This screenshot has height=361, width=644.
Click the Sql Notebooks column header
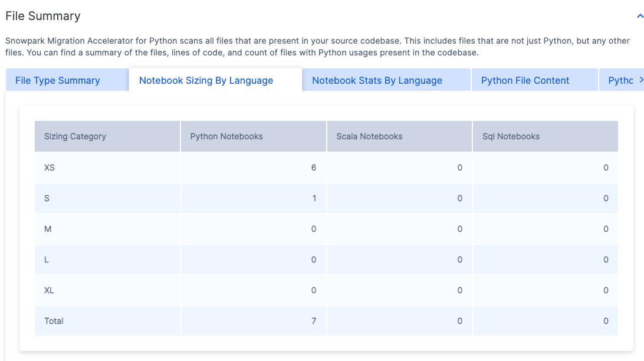pos(511,136)
